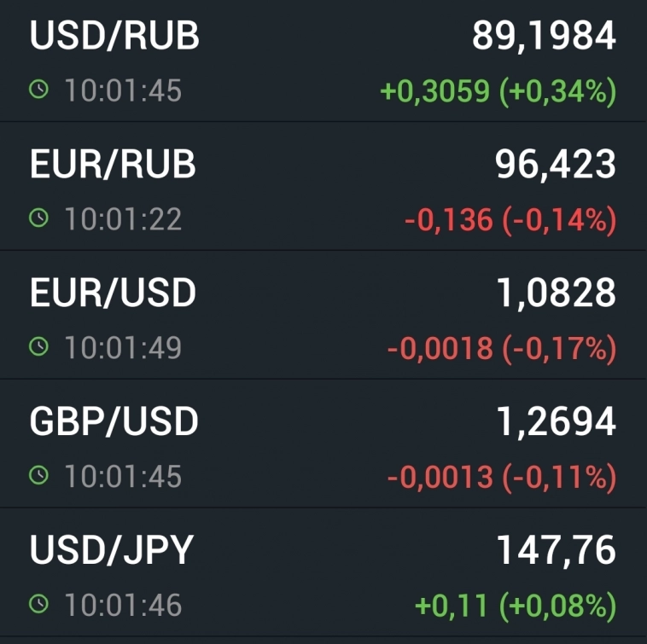Click the GBP/USD rate 1,2694
This screenshot has height=644, width=647.
coord(556,423)
